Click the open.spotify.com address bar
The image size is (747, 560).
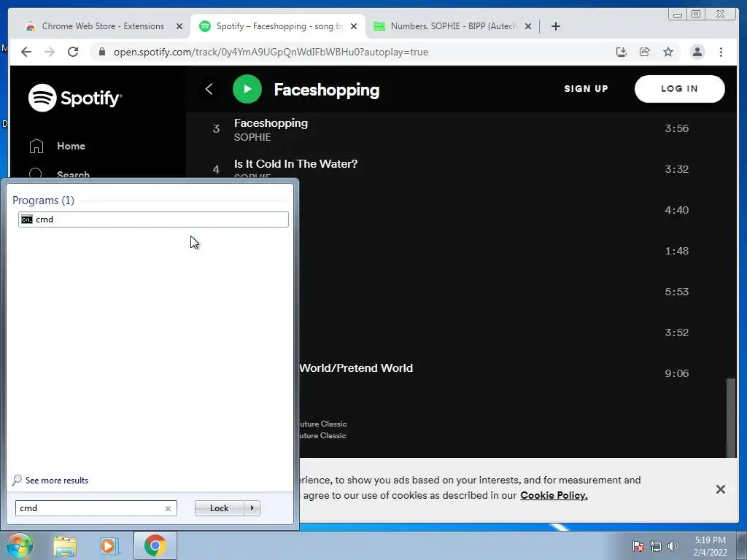coord(271,52)
